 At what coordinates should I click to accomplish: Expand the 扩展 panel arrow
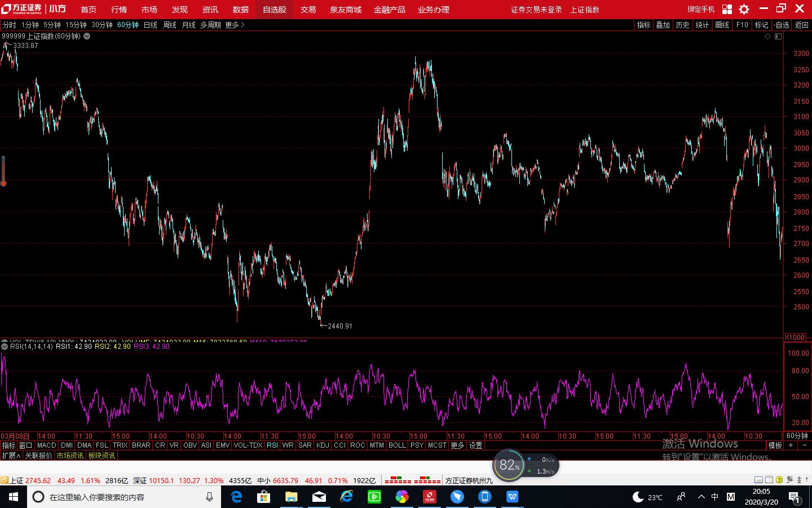(11, 456)
